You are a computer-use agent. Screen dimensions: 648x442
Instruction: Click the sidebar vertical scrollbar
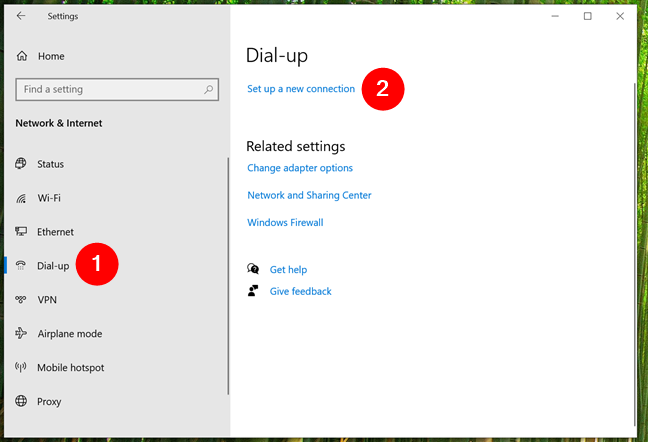(228, 276)
